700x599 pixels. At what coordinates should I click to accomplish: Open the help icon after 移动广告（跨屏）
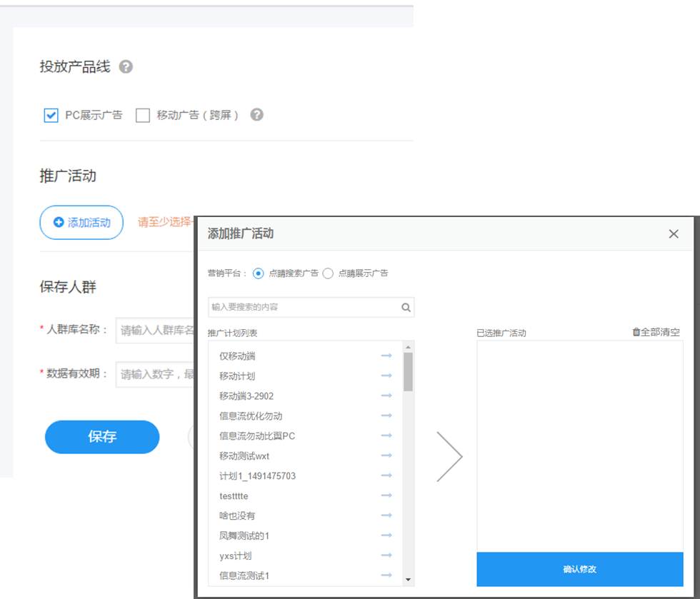257,114
